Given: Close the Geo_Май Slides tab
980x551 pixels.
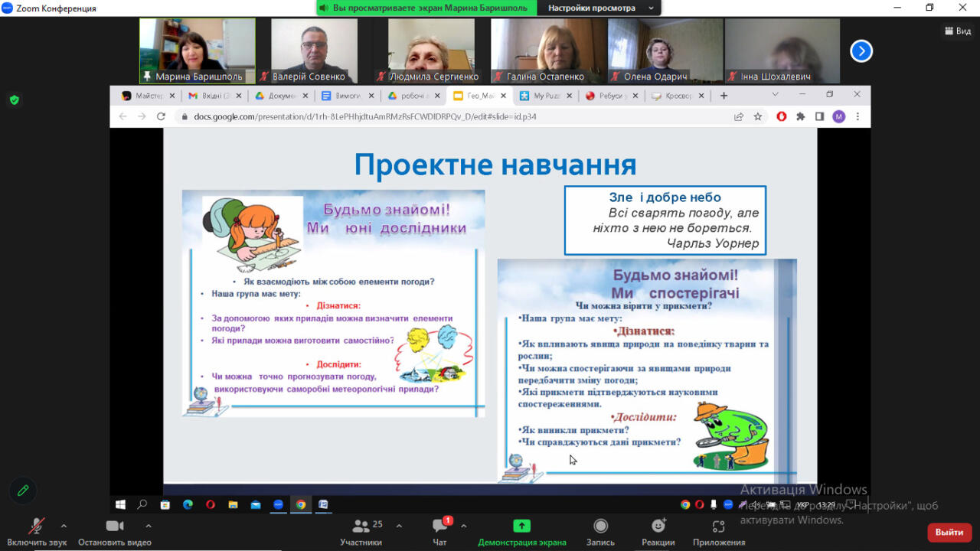Looking at the screenshot, I should pos(504,96).
